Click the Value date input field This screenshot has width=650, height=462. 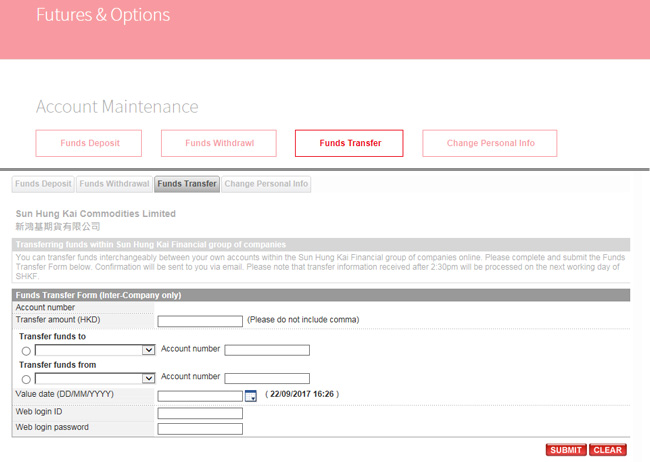[x=200, y=396]
